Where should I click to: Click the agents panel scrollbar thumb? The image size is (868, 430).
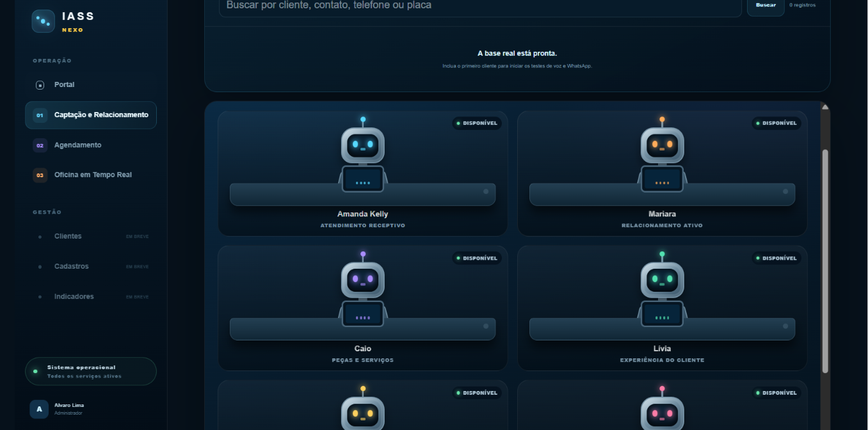click(x=825, y=261)
